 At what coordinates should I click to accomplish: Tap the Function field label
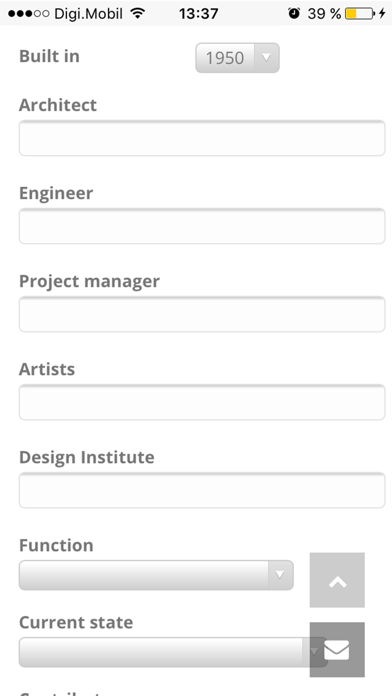(56, 545)
